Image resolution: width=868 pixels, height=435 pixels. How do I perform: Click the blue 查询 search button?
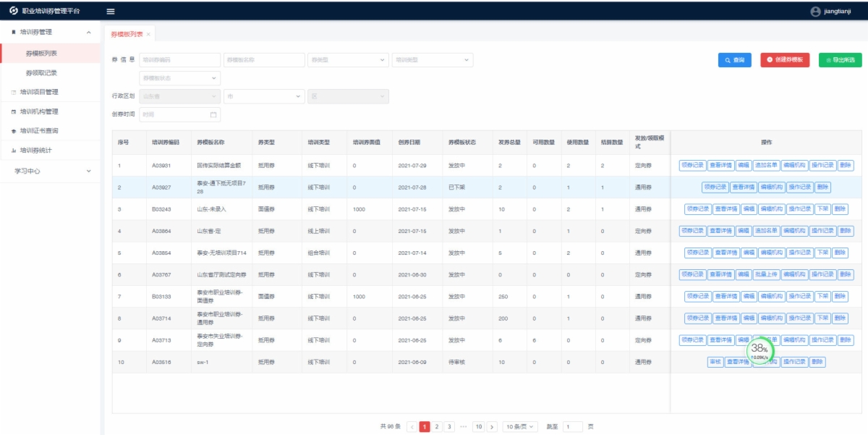pos(734,60)
